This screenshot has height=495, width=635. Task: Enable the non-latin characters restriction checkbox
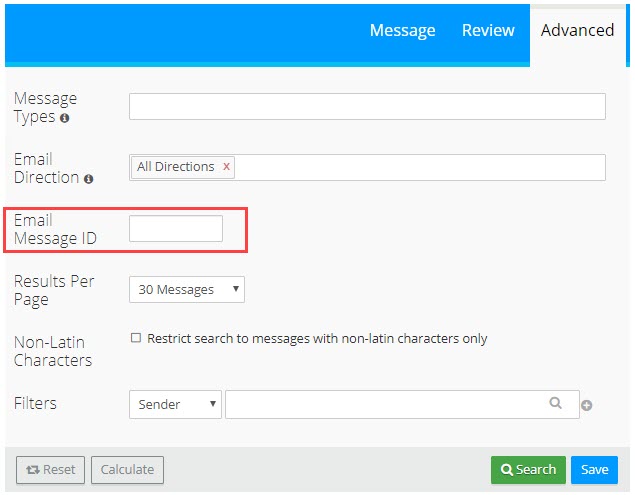(136, 338)
